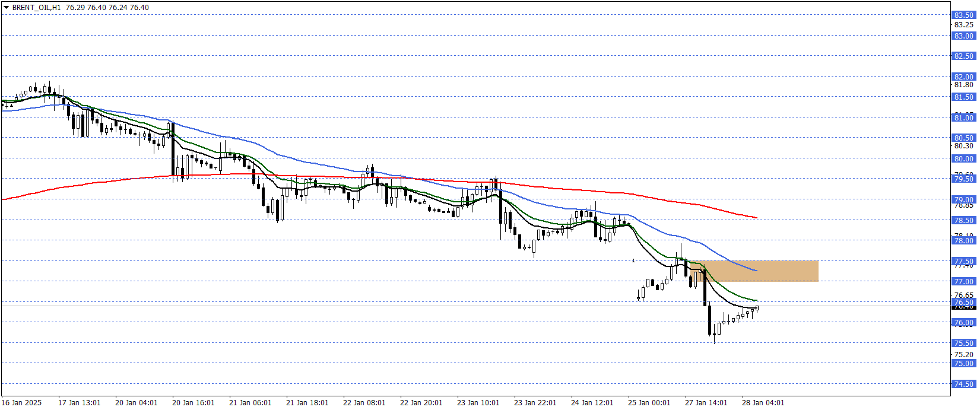The height and width of the screenshot is (410, 980).
Task: Click the 20 Jan 04:01 time label
Action: [x=136, y=402]
